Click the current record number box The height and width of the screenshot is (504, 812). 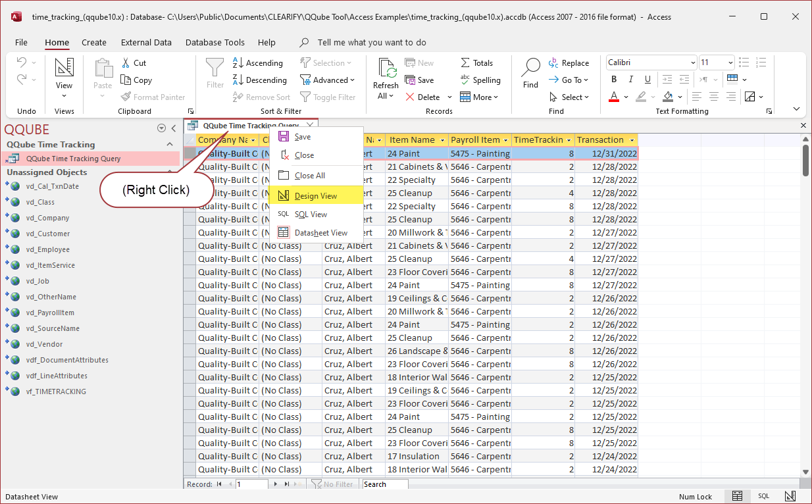(x=251, y=484)
